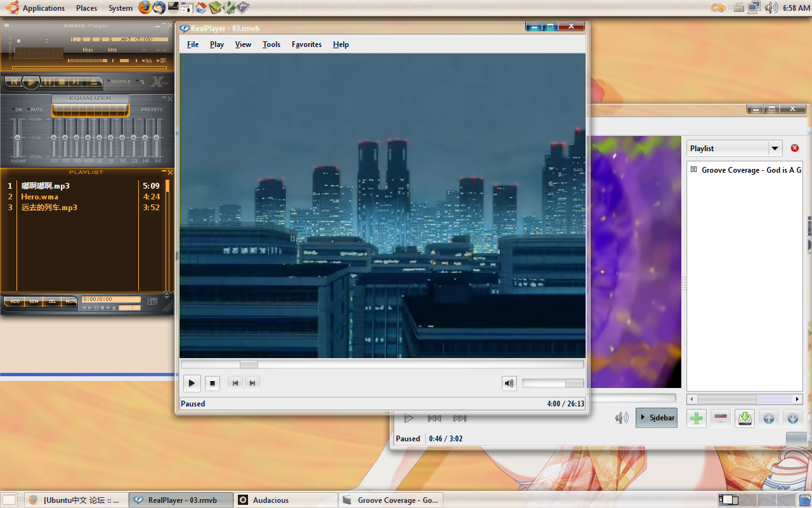Click the back player next track button
Image resolution: width=812 pixels, height=508 pixels.
coord(460,418)
